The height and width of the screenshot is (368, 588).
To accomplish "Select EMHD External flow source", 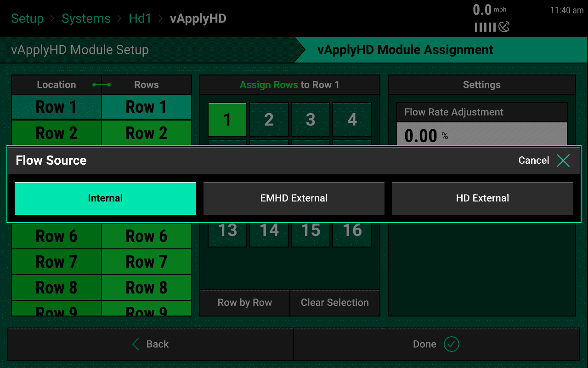I will [294, 198].
